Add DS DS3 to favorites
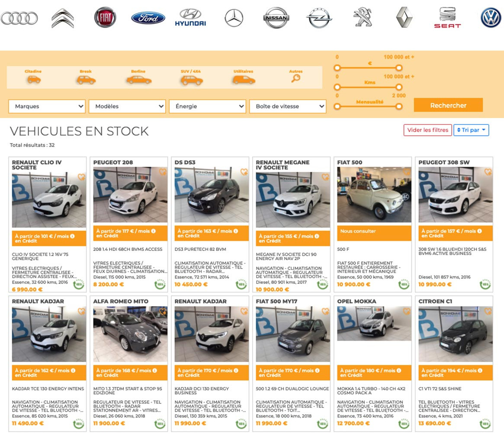 (x=244, y=172)
